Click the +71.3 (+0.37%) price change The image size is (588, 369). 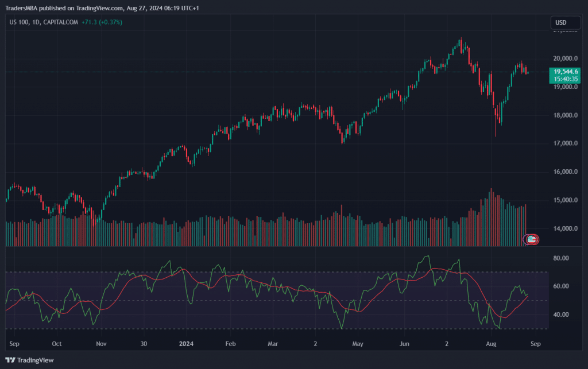click(102, 22)
